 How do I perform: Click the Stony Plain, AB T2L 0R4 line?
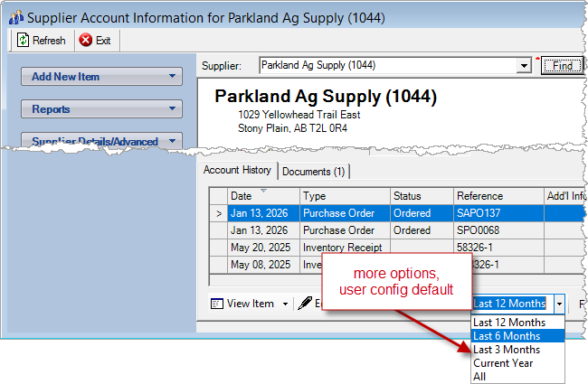[292, 128]
